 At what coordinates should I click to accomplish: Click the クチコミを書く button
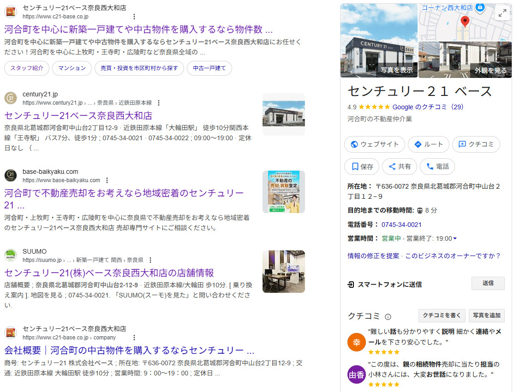(x=442, y=315)
